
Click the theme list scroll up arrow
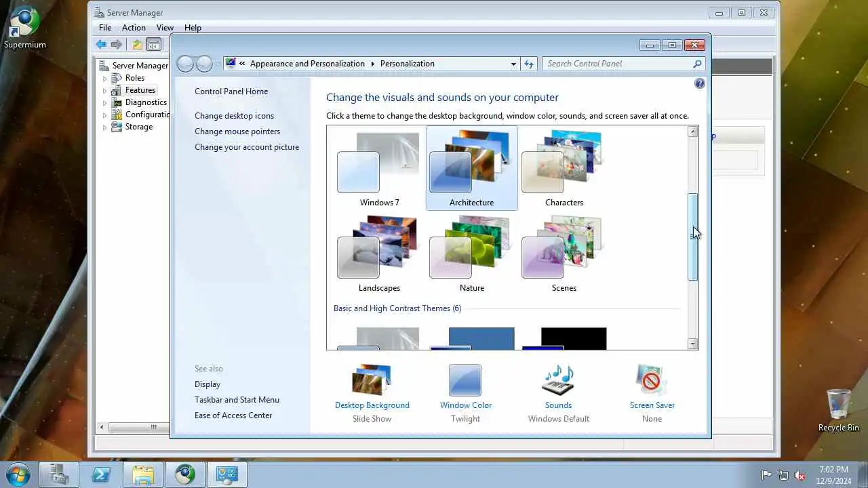[692, 131]
